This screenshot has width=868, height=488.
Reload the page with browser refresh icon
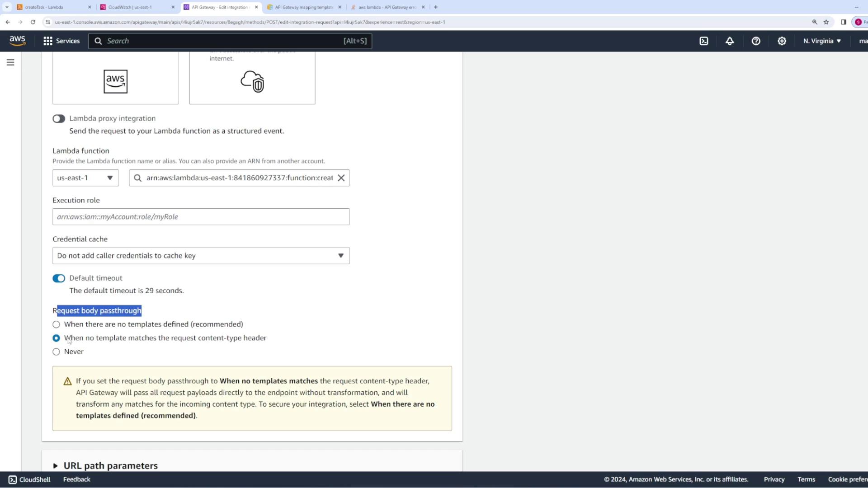33,22
